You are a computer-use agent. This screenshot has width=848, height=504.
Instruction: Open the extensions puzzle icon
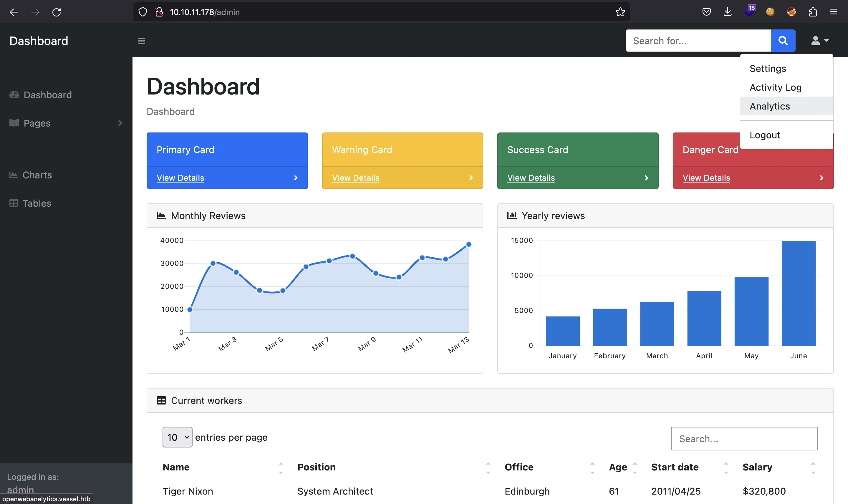coord(813,12)
